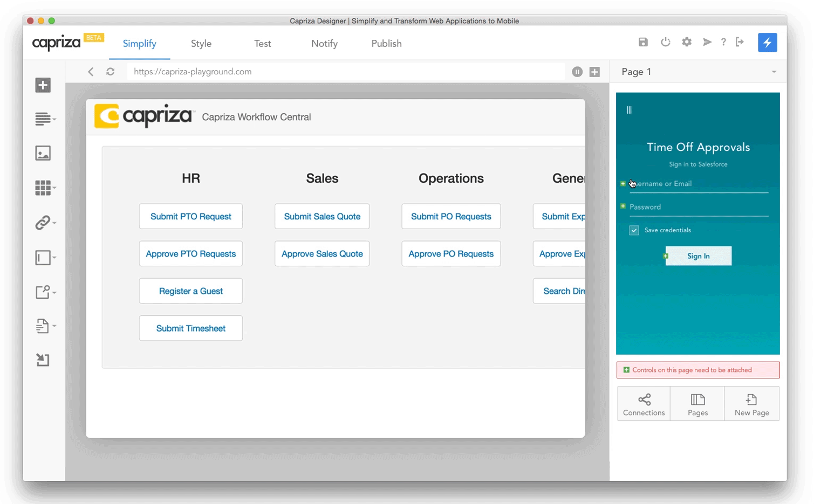Click the Submit Sales Quote button

click(x=322, y=216)
